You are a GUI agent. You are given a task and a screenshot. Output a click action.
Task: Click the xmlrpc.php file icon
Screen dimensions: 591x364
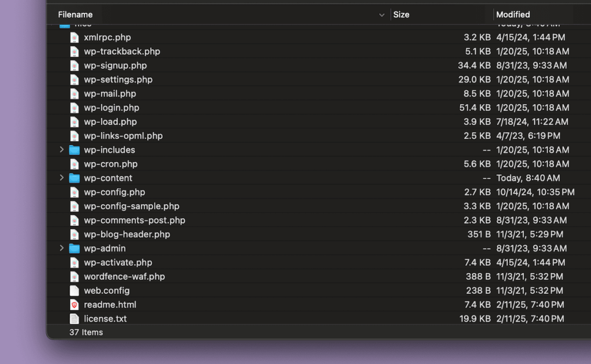click(74, 37)
